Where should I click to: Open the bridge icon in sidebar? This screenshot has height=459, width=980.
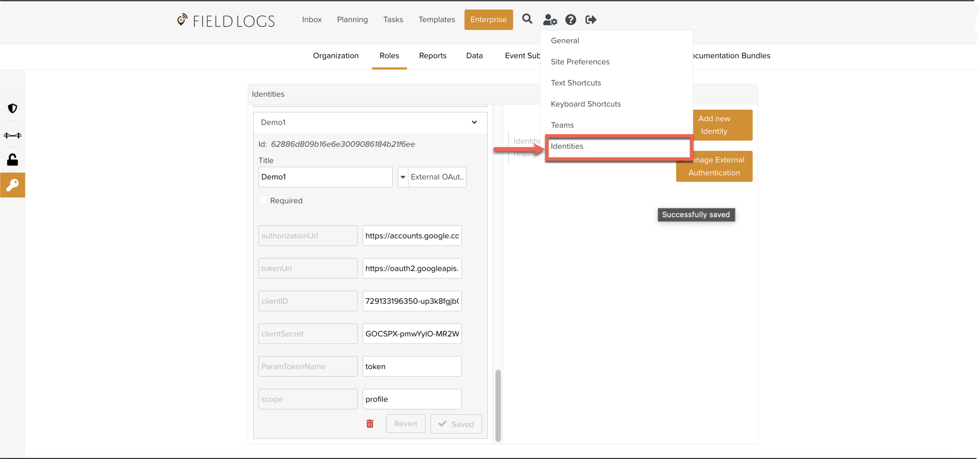tap(13, 135)
